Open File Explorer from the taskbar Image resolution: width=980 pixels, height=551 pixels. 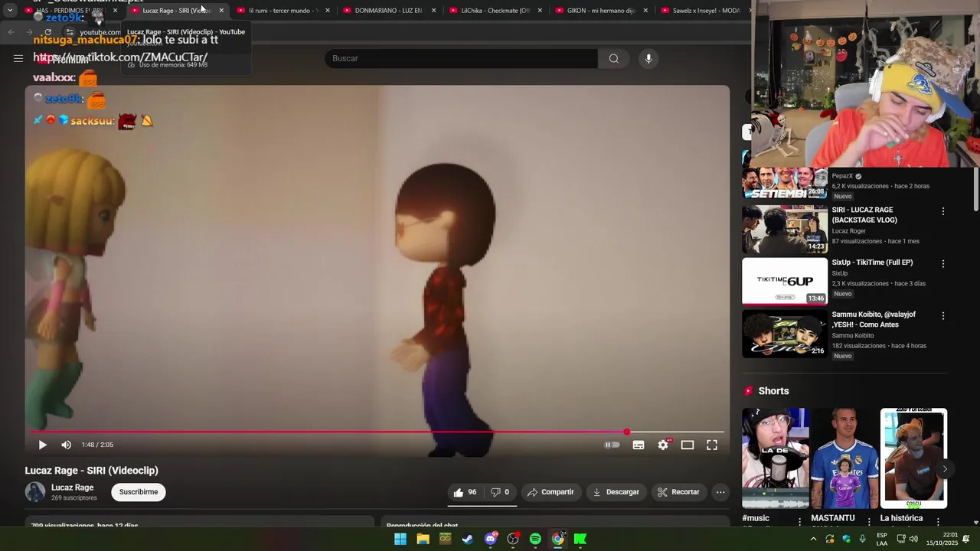[x=423, y=539]
